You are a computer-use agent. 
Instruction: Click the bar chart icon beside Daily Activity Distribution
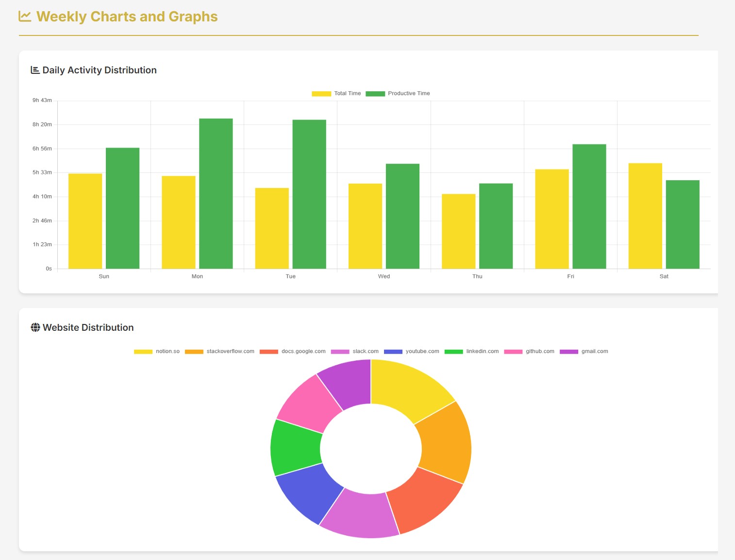click(35, 70)
